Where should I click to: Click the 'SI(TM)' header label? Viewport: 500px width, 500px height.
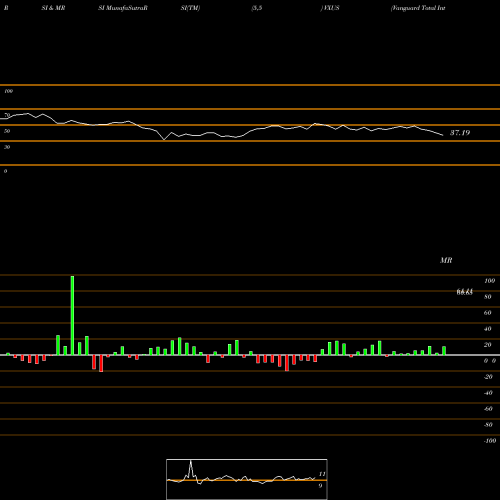[x=190, y=8]
